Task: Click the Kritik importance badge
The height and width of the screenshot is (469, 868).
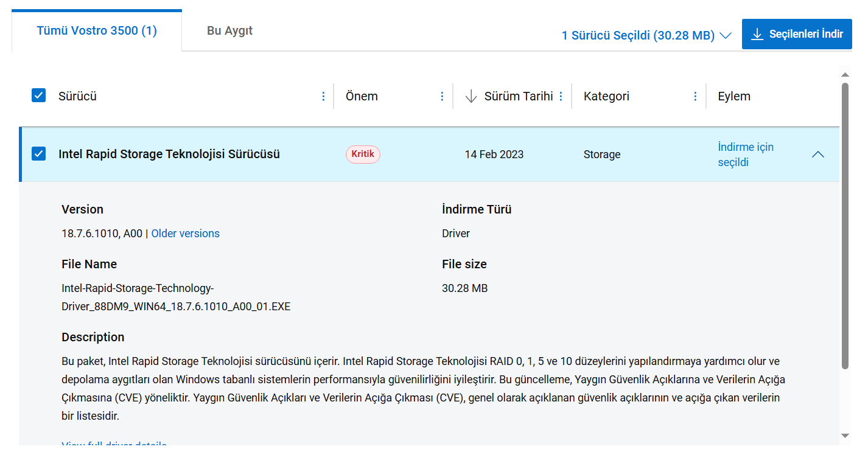Action: pos(363,155)
